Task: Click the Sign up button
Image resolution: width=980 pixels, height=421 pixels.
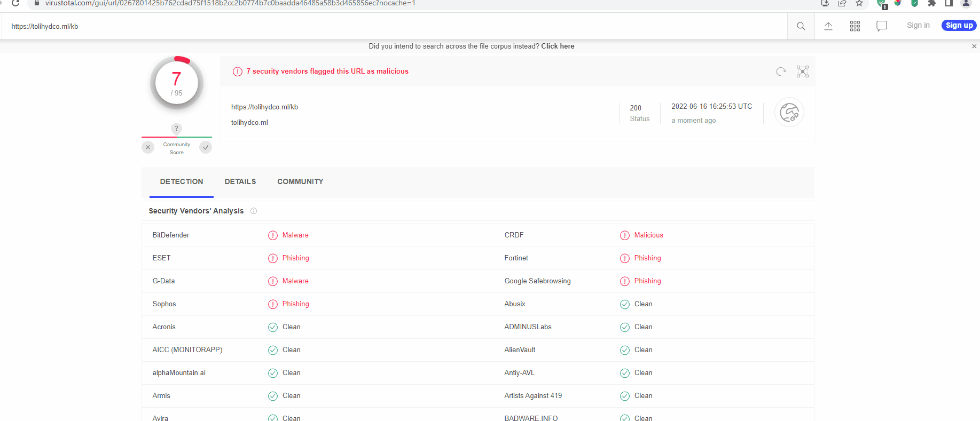Action: [959, 26]
